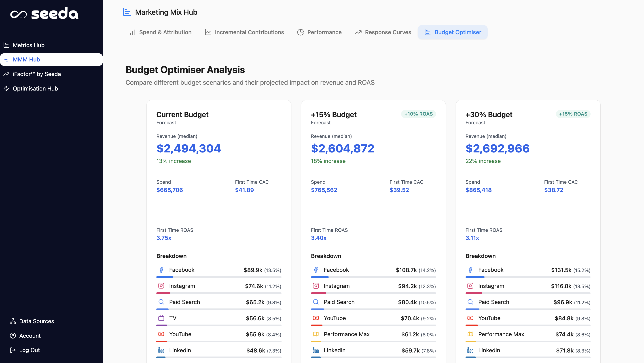Open the Spend & Attribution tab
Viewport: 644px width, 363px height.
click(161, 32)
